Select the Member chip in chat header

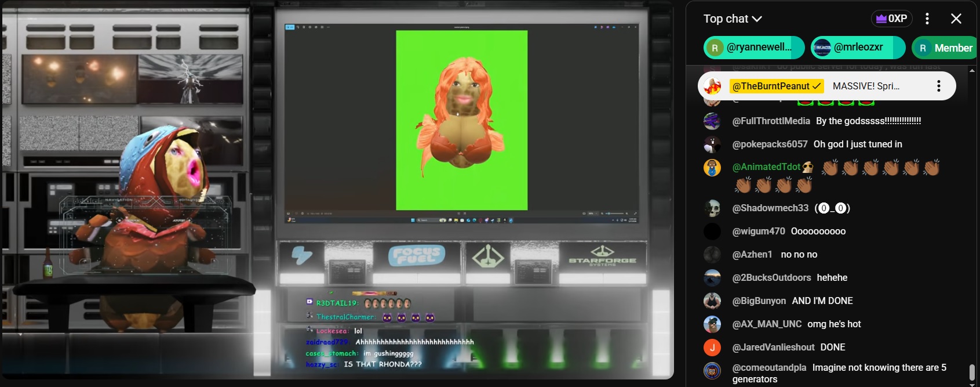point(945,48)
